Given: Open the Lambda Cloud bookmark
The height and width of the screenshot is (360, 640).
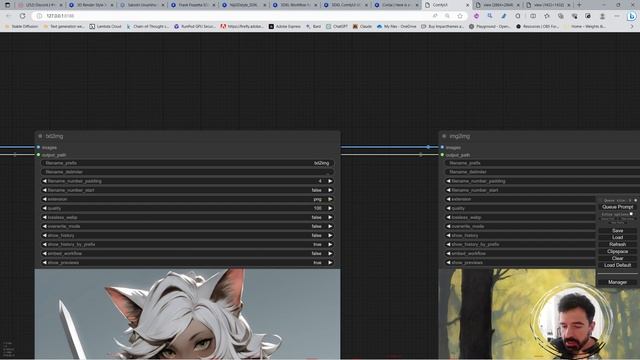Looking at the screenshot, I should [x=106, y=26].
